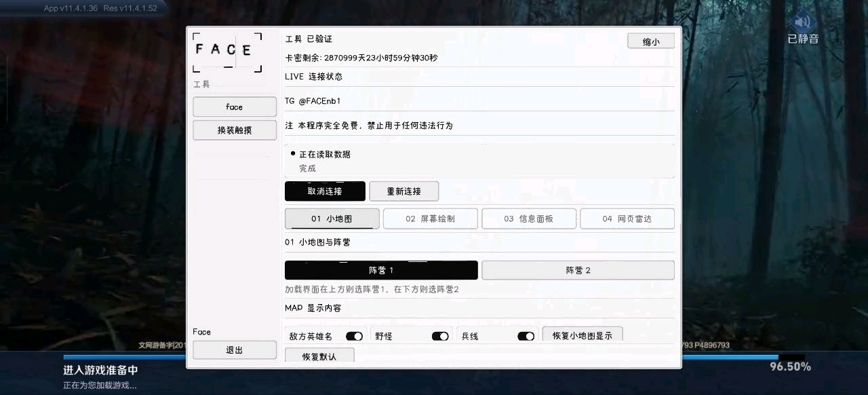Click the TG @FACEnb1 text
868x395 pixels.
[313, 101]
